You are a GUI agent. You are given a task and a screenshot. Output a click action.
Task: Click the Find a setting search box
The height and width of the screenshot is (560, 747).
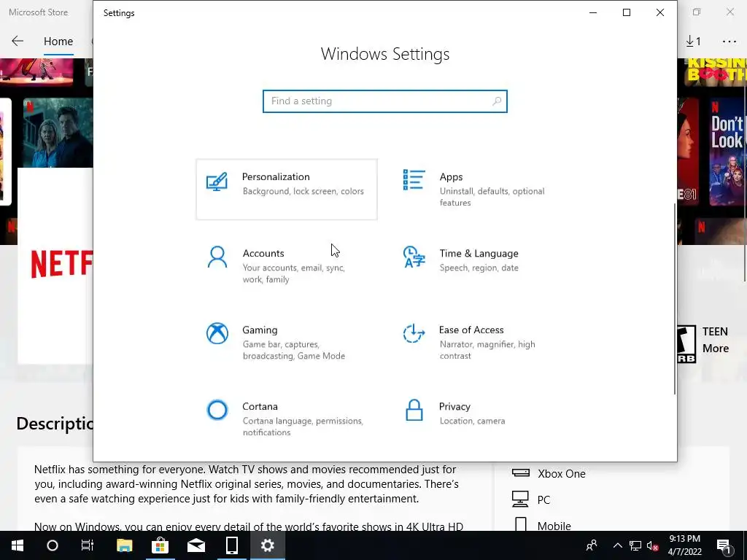385,101
